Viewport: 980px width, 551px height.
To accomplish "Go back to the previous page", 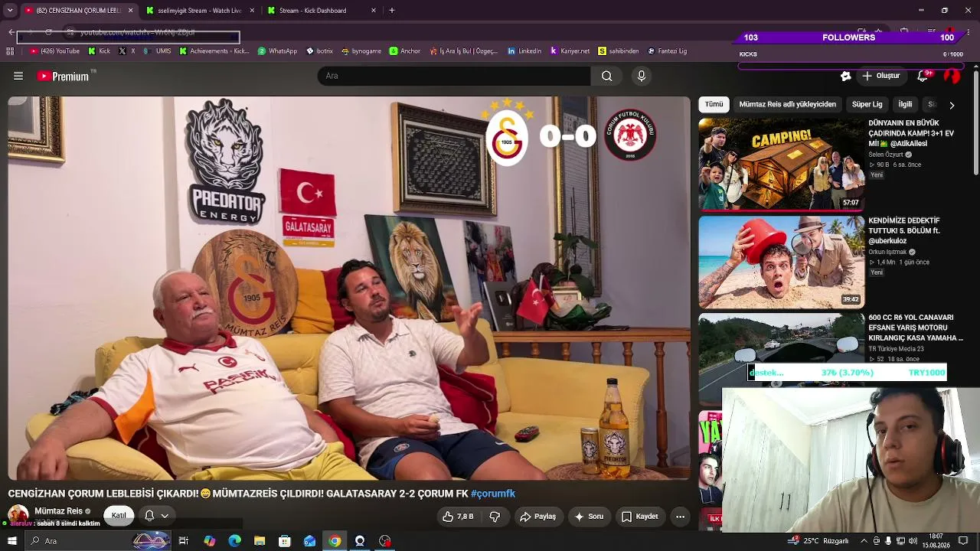I will pos(11,32).
